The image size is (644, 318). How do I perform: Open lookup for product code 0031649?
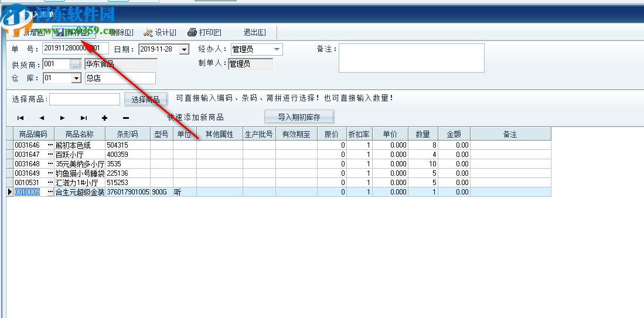pyautogui.click(x=50, y=173)
